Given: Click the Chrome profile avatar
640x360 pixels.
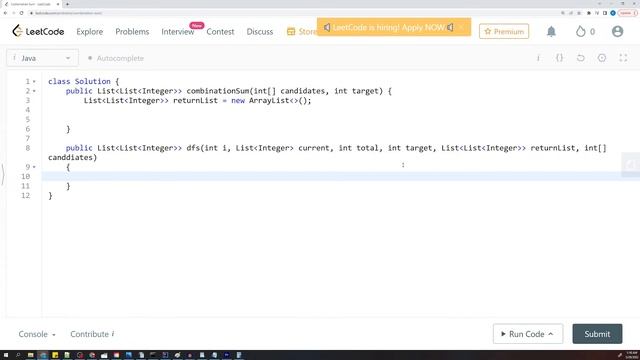Looking at the screenshot, I should [x=613, y=13].
